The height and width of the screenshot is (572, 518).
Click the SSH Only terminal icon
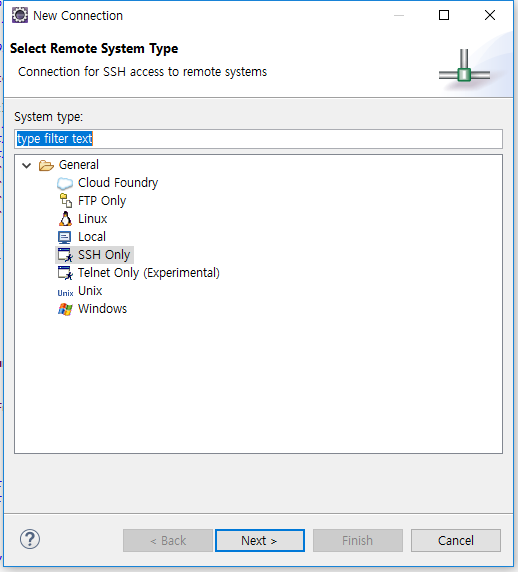point(65,255)
